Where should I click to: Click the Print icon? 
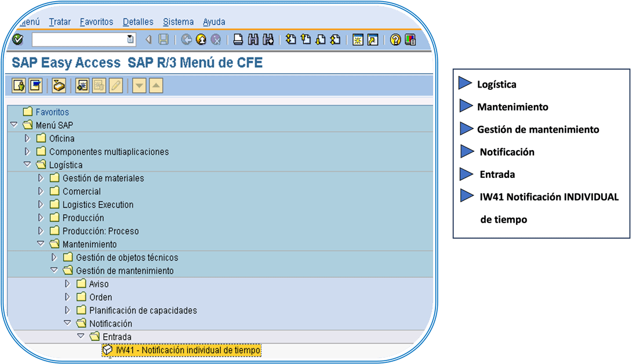(x=238, y=39)
